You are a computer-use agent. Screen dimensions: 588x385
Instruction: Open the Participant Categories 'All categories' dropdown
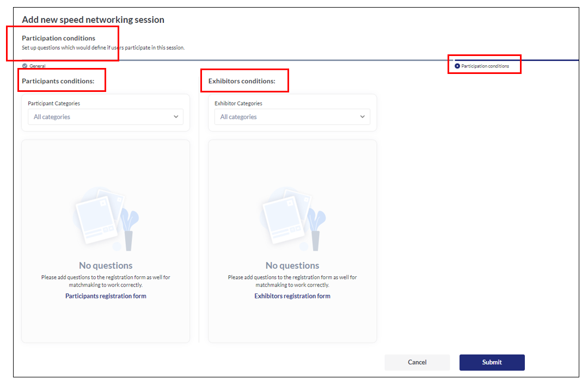106,117
